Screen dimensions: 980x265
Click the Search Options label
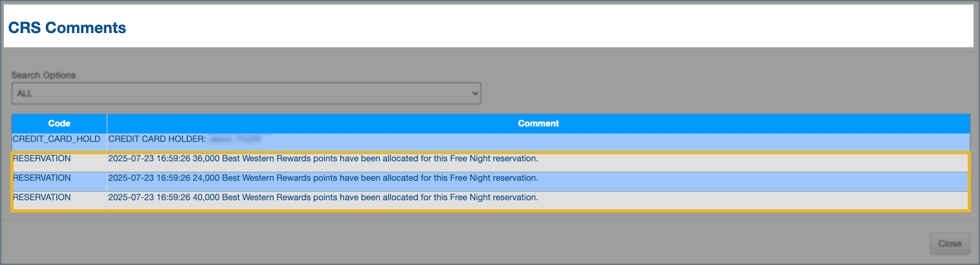pos(43,75)
